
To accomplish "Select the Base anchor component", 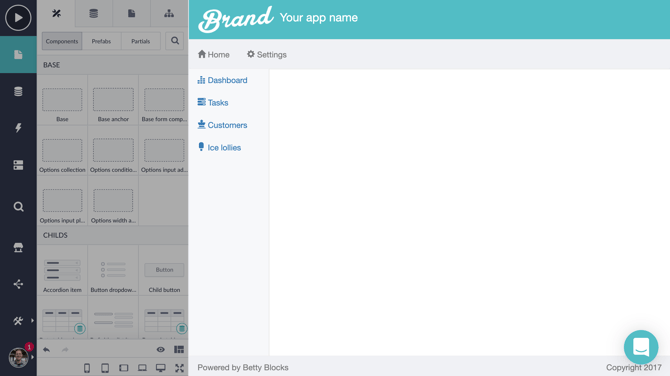I will tap(113, 100).
